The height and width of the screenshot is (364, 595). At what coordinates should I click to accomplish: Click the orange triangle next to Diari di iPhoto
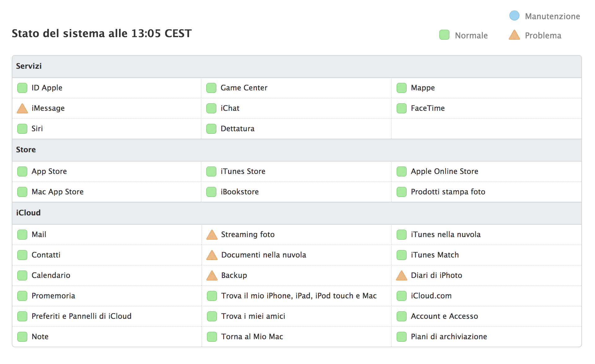pos(402,275)
